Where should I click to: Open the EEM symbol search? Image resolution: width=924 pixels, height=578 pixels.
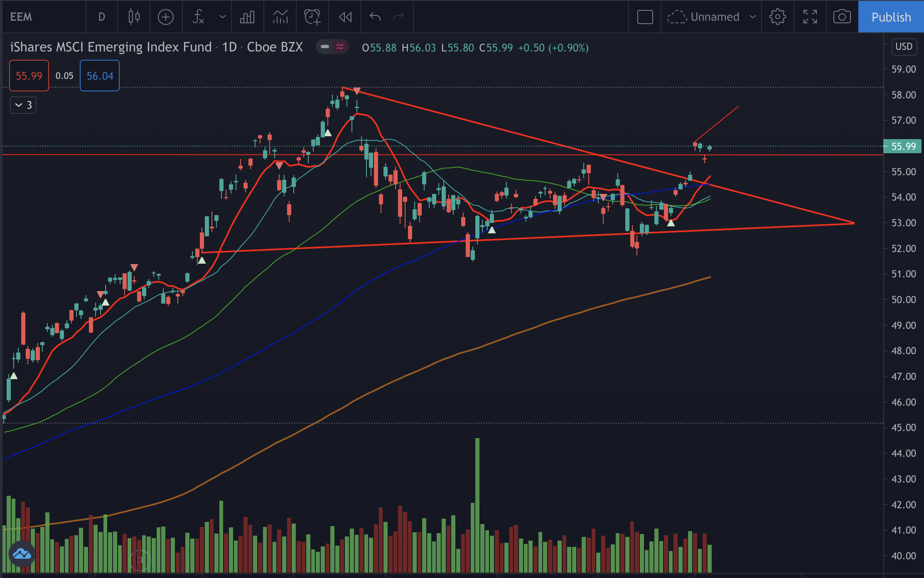(x=21, y=17)
